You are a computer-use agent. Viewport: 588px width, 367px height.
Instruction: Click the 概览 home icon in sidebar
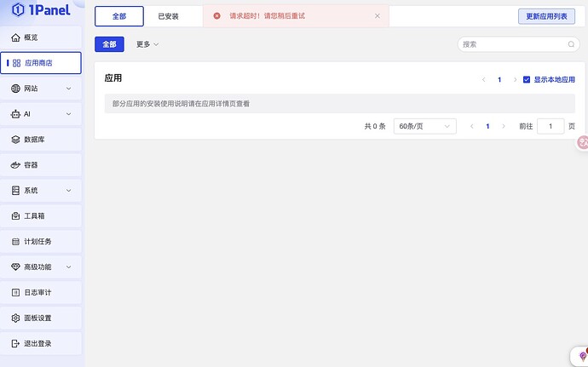(16, 37)
